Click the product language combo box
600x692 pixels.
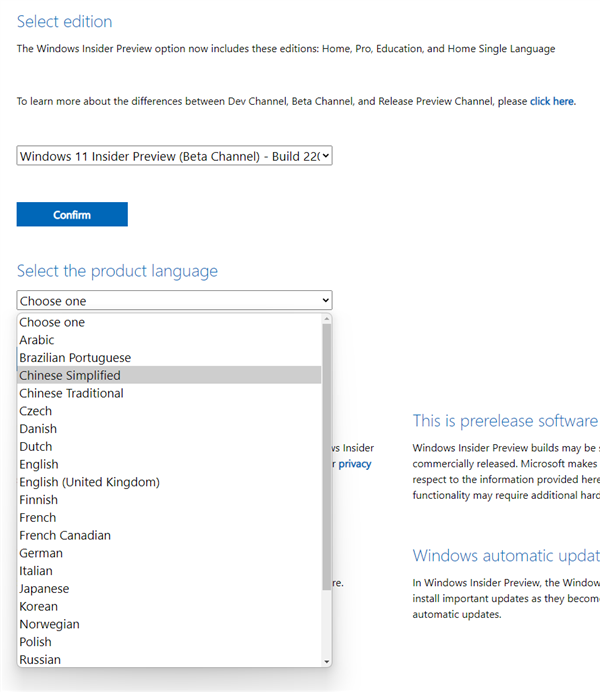174,301
